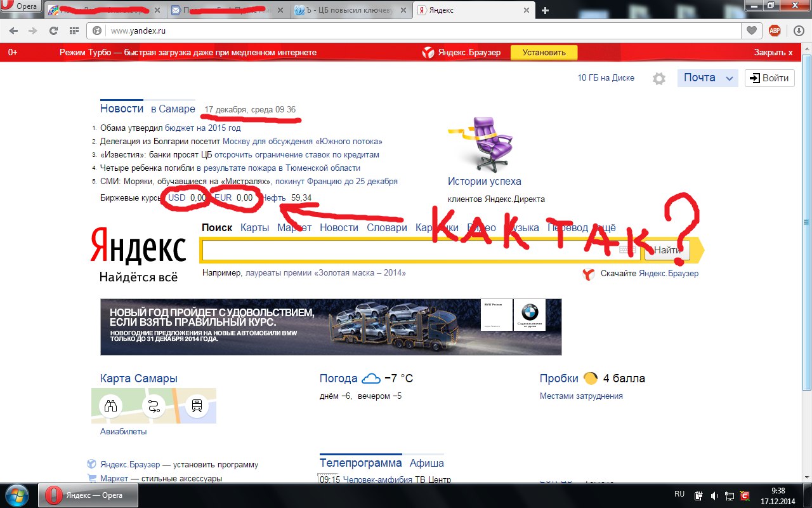Open news about fire in Тюменской области
Screen dimensions: 812x508
(x=278, y=168)
